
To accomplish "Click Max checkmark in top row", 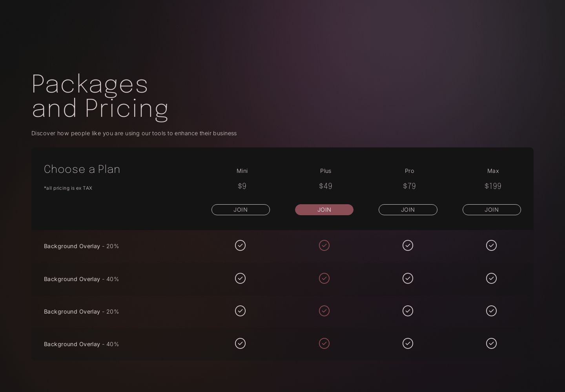I will (x=491, y=245).
